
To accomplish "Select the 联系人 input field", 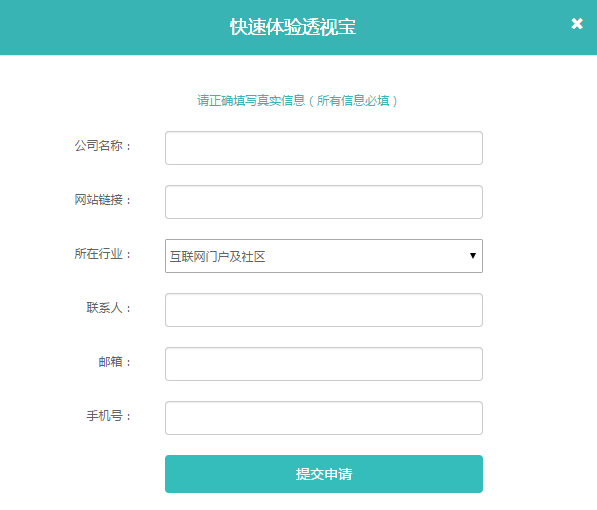I will tap(324, 310).
